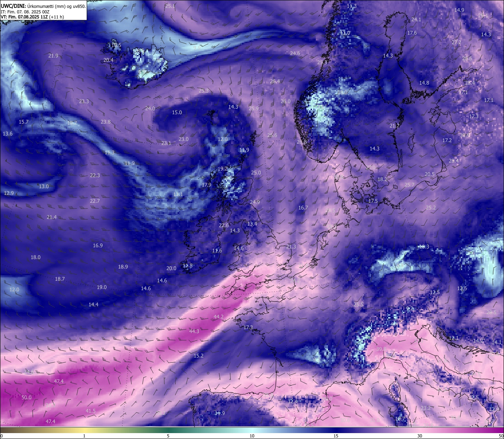The width and height of the screenshot is (504, 439).
Task: Click the UWC/DINI Úrkomumætti title text
Action: (43, 6)
